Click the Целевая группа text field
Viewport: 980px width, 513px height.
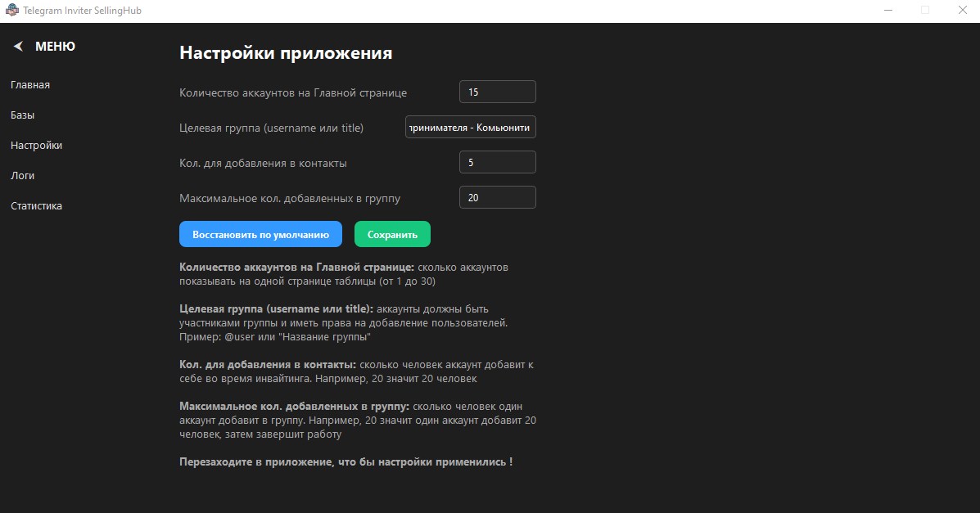tap(471, 128)
